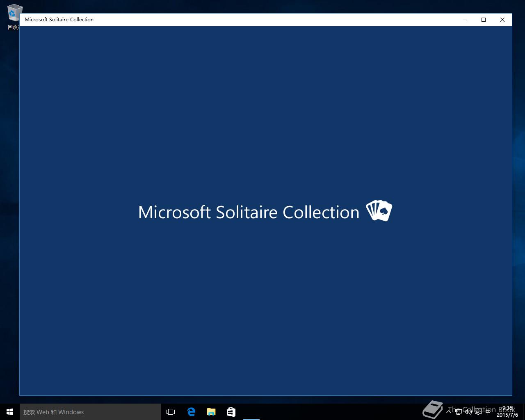Open the network status tray icon

459,412
